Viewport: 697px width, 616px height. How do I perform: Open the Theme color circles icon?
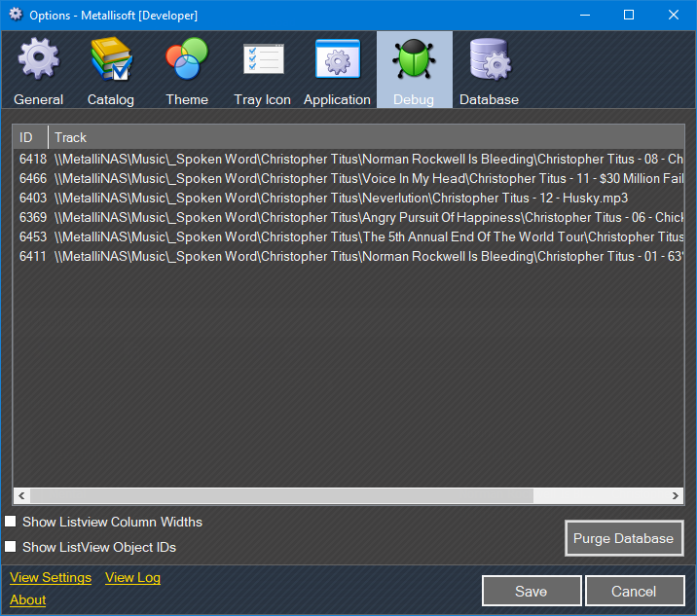pyautogui.click(x=187, y=60)
